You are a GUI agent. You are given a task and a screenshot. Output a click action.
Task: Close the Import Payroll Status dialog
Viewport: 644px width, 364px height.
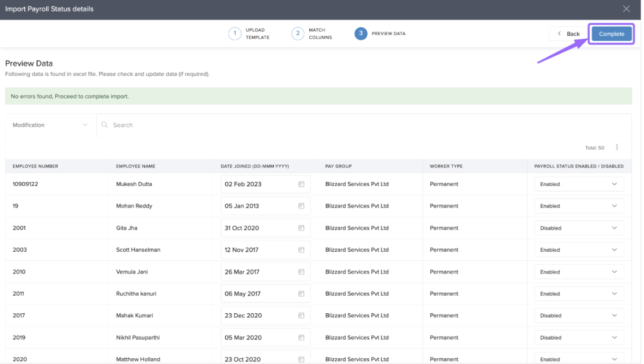point(626,9)
